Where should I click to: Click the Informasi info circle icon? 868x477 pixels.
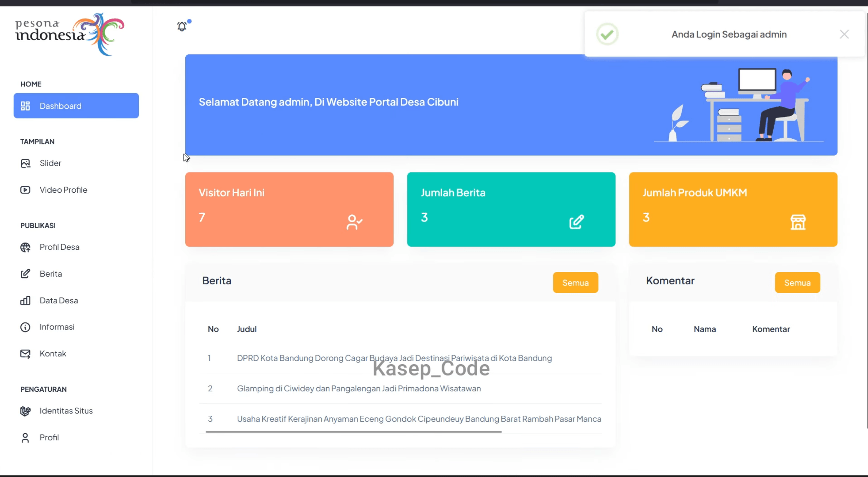[25, 327]
